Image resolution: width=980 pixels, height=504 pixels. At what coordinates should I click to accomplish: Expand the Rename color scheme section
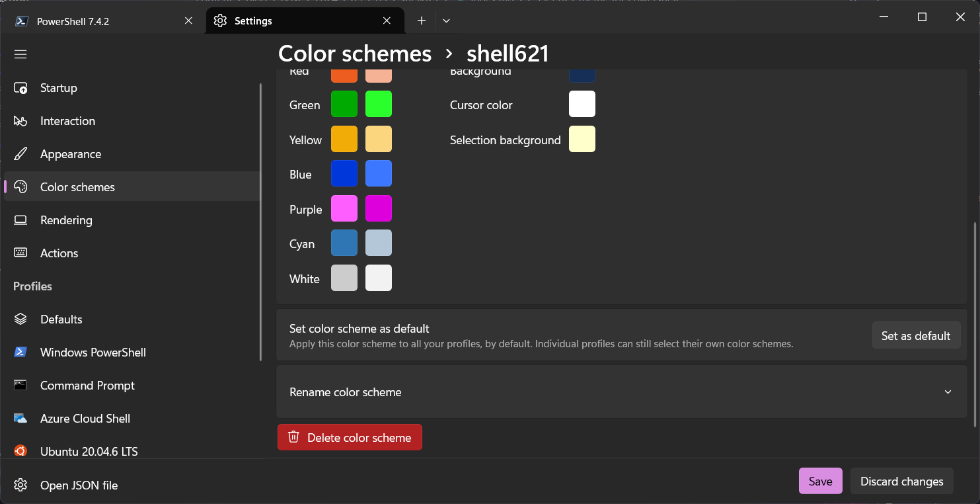[621, 392]
